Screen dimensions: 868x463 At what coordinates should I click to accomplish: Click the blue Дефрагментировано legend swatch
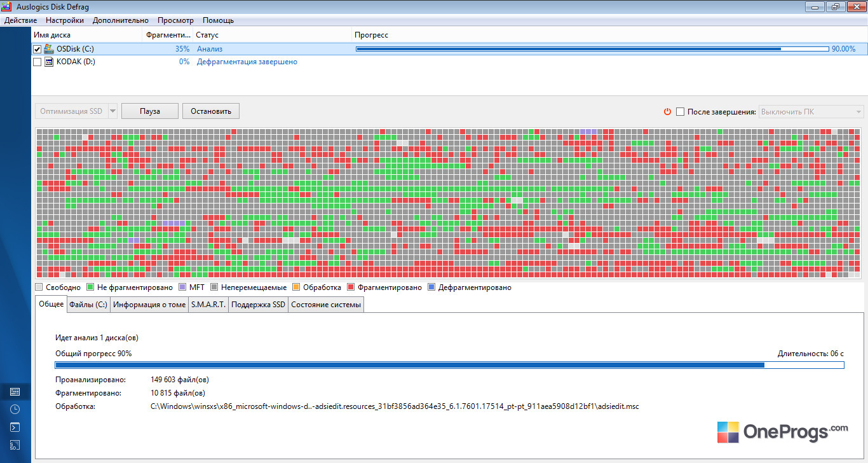432,287
